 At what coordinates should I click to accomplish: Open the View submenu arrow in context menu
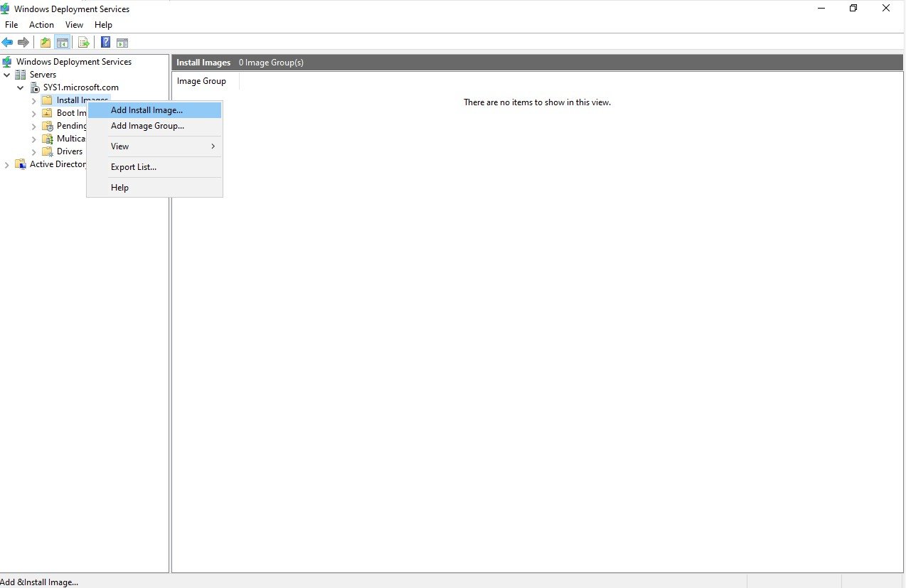pyautogui.click(x=213, y=146)
